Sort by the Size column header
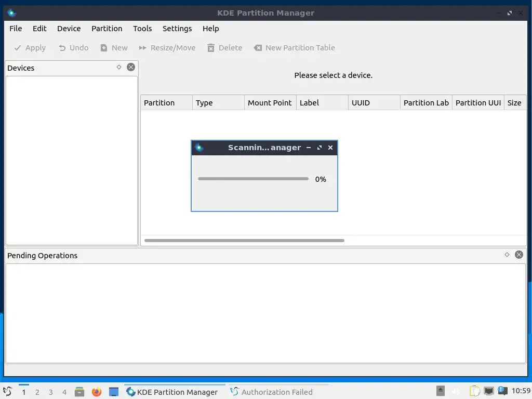 (x=515, y=103)
